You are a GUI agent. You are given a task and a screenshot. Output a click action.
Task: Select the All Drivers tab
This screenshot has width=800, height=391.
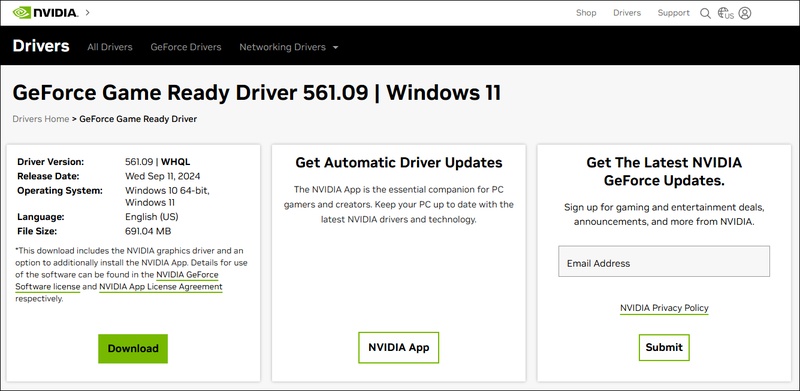(110, 47)
